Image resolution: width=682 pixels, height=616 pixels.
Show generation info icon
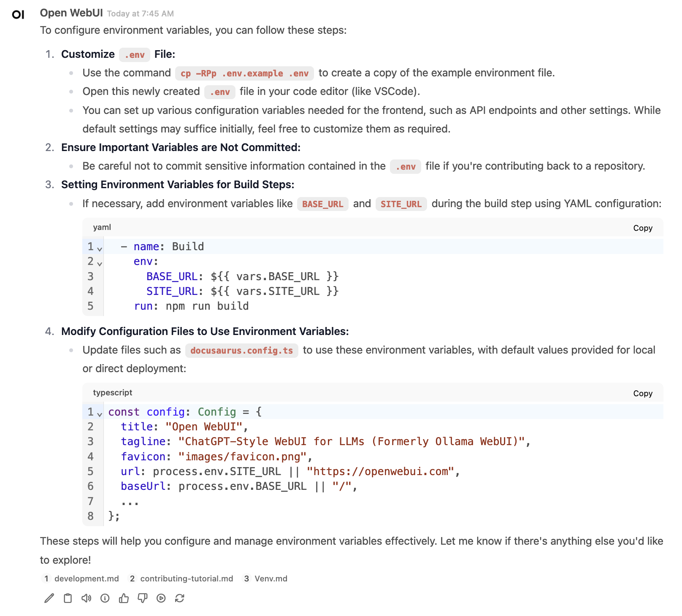tap(105, 598)
